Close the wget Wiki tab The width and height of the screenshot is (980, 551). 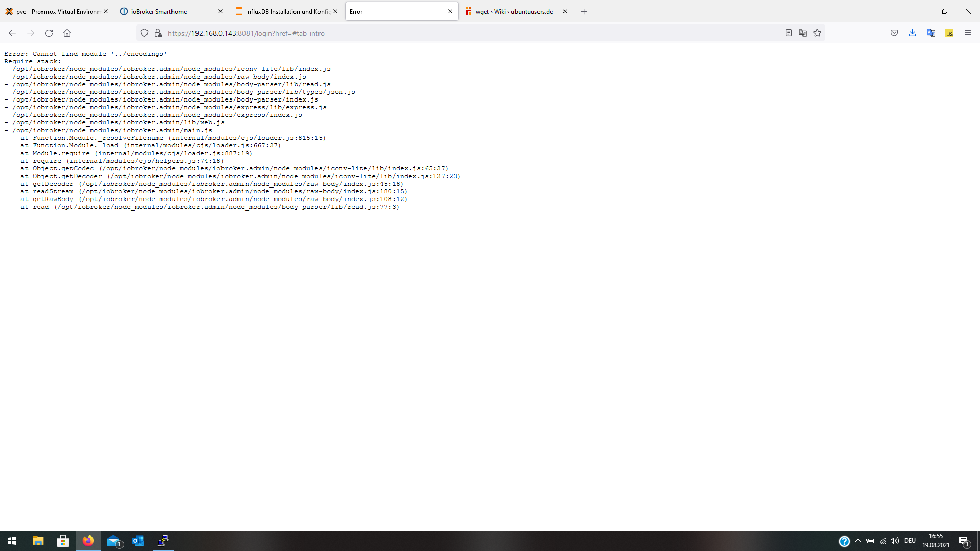point(565,12)
